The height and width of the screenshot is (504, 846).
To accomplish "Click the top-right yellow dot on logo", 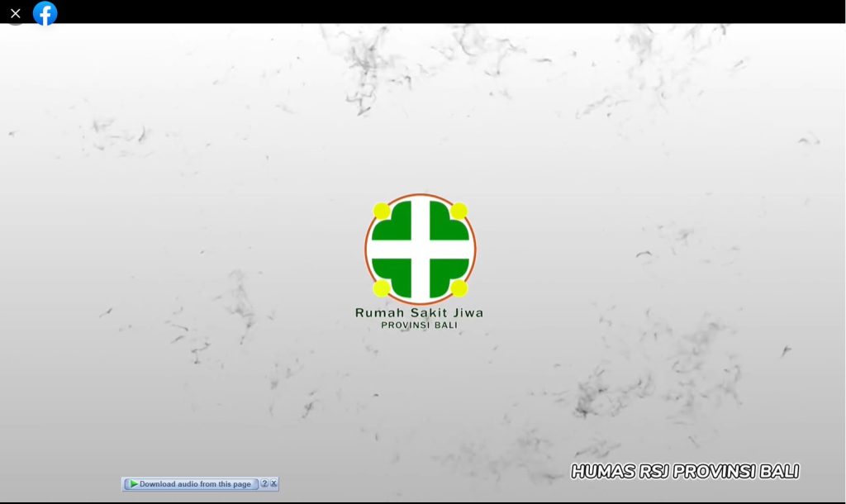I will tap(459, 212).
